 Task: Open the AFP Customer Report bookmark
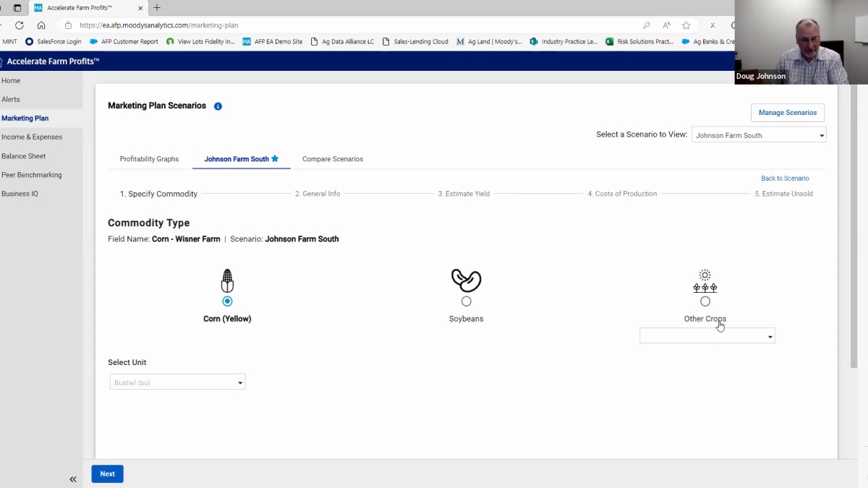[x=124, y=41]
